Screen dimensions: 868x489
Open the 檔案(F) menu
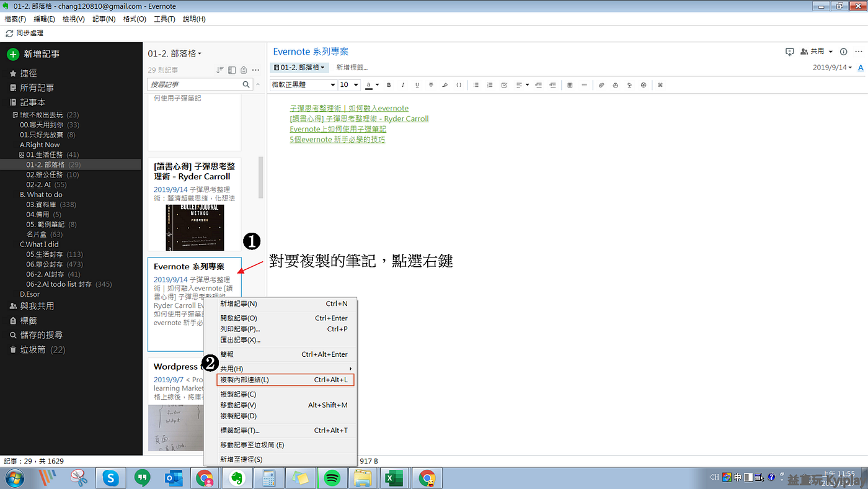coord(15,19)
